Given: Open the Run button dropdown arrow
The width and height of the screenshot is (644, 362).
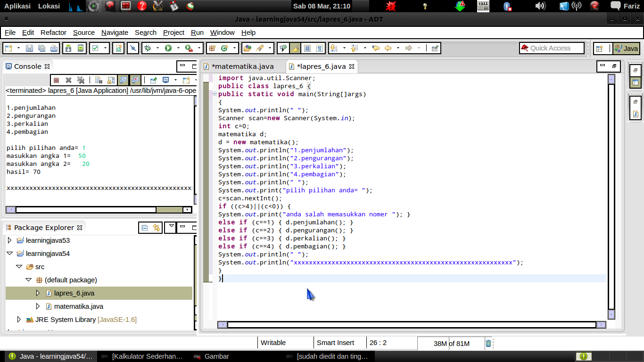Looking at the screenshot, I should (178, 48).
